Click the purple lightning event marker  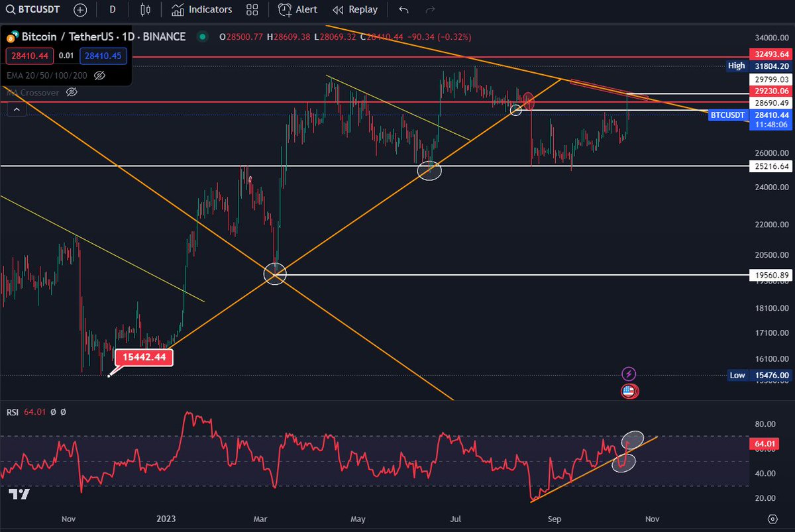[x=629, y=375]
